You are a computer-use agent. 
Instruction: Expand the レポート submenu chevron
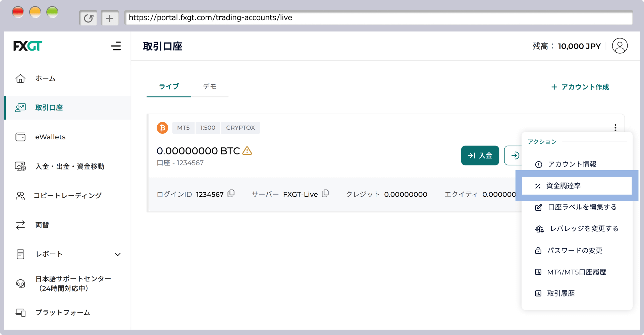coord(117,254)
